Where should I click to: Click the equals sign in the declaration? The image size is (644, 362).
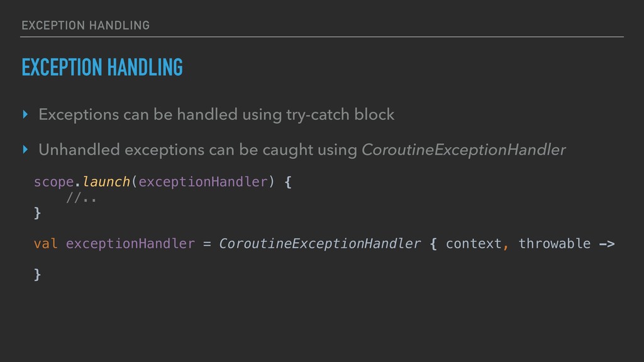point(207,244)
